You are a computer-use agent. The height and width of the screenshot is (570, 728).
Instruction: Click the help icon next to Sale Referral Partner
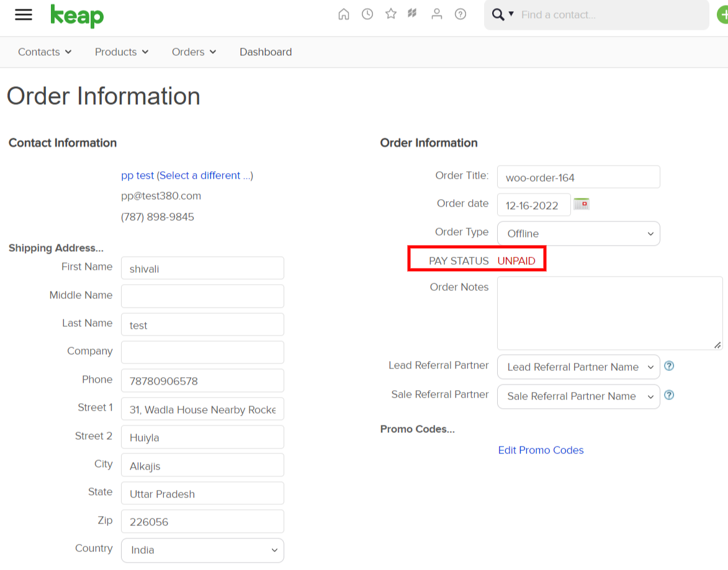click(669, 395)
